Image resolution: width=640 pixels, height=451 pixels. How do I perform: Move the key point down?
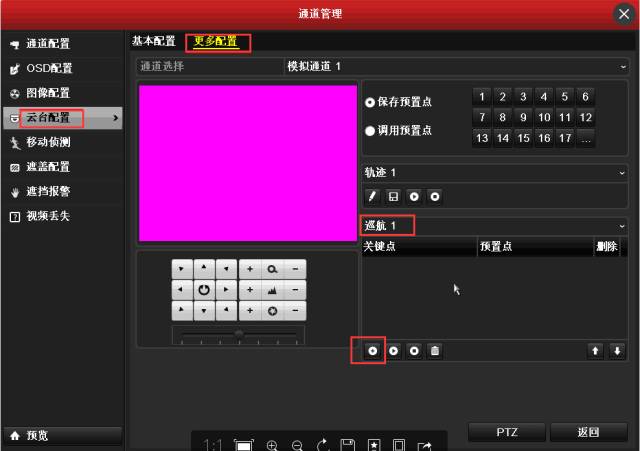[x=617, y=351]
